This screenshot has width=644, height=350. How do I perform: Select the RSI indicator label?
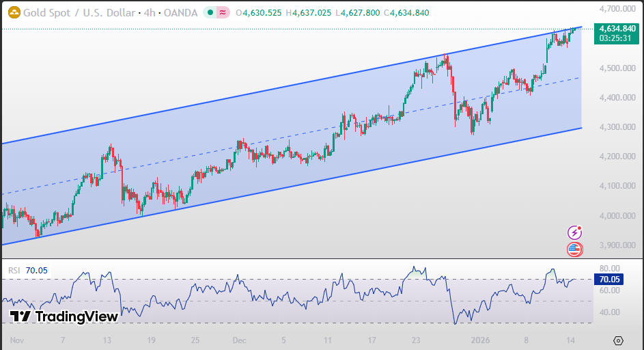pyautogui.click(x=14, y=271)
